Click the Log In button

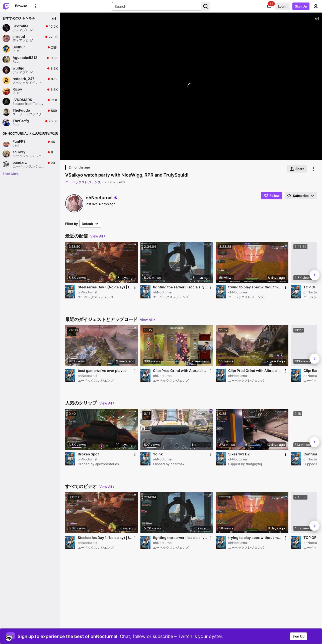(283, 6)
